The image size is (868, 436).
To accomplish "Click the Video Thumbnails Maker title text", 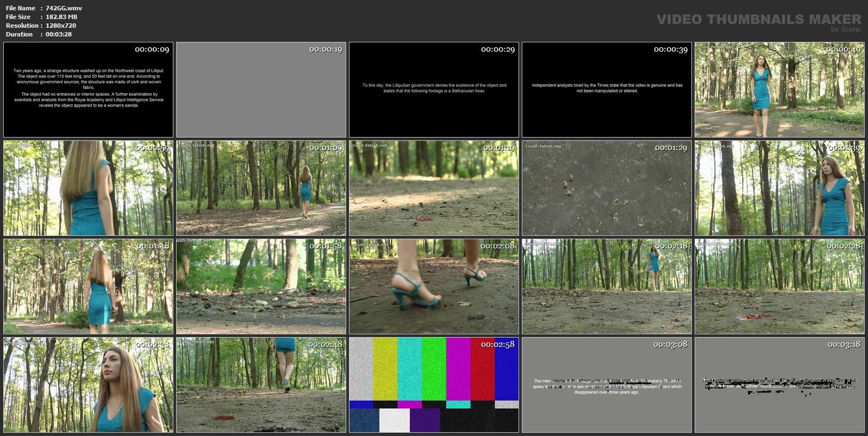I will click(758, 20).
